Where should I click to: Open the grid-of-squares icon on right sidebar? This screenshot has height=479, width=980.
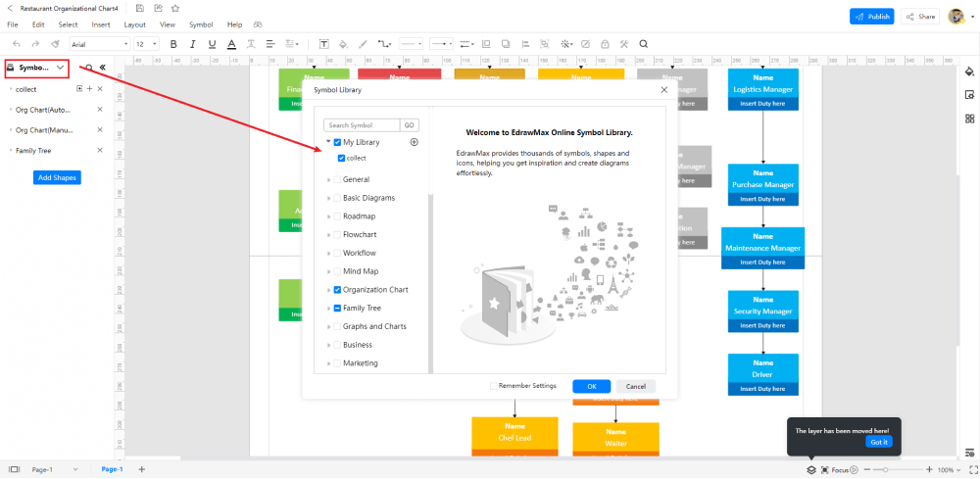(x=969, y=119)
